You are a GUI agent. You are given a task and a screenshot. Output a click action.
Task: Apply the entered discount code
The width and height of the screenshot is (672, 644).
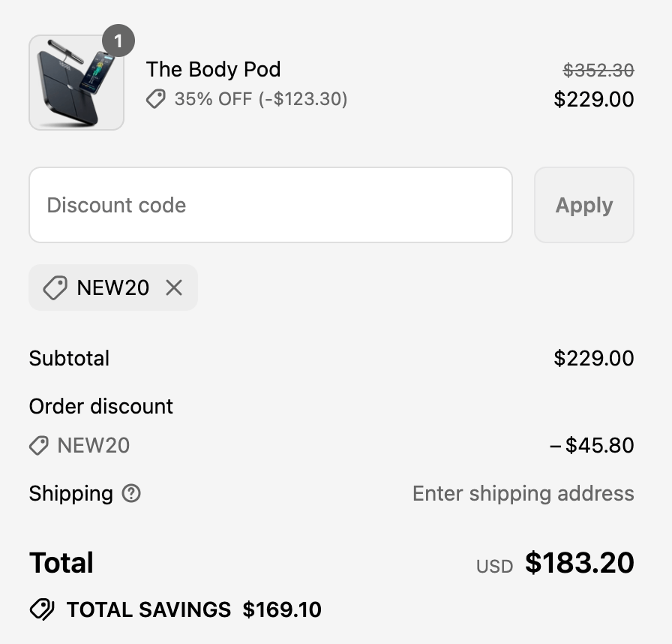click(584, 204)
